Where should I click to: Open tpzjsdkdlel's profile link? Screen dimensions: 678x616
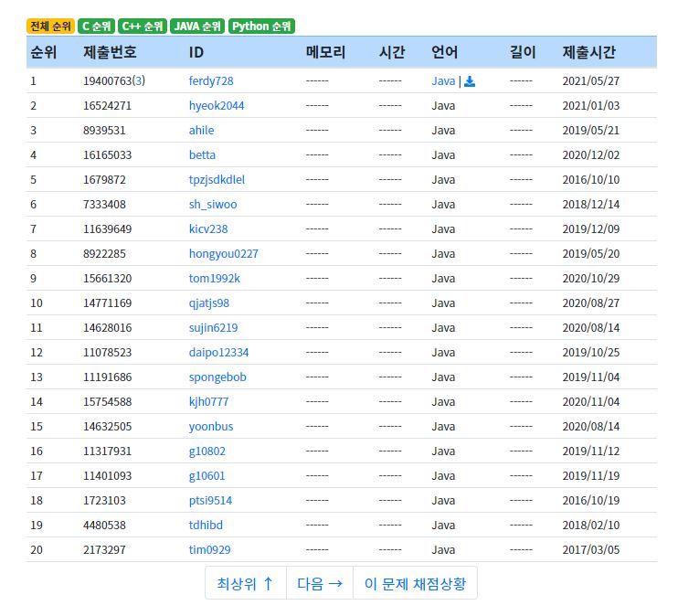217,179
